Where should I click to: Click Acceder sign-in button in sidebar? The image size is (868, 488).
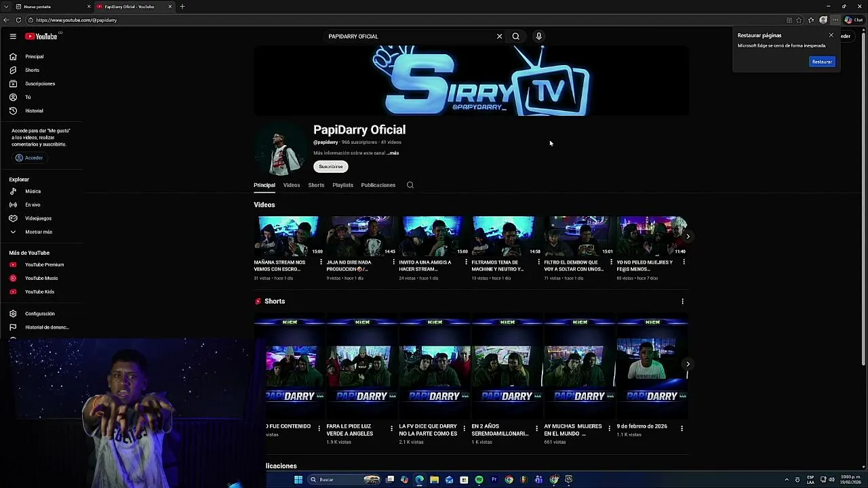click(x=29, y=158)
